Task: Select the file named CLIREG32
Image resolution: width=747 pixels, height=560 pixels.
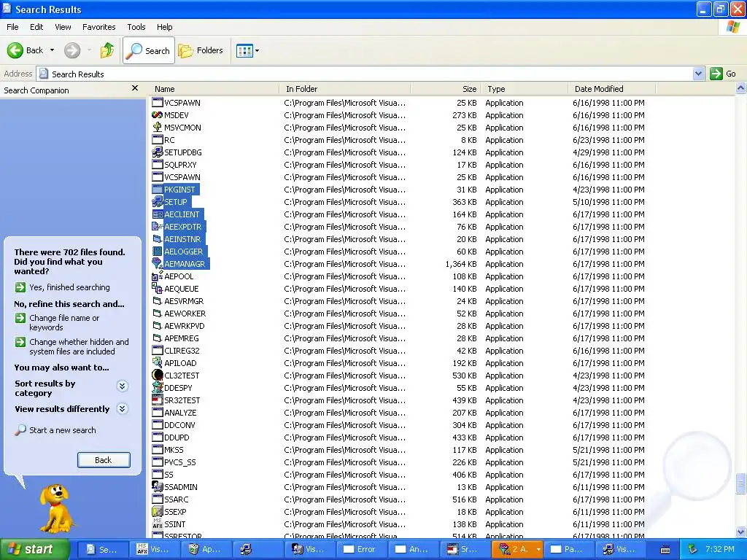Action: click(x=182, y=351)
